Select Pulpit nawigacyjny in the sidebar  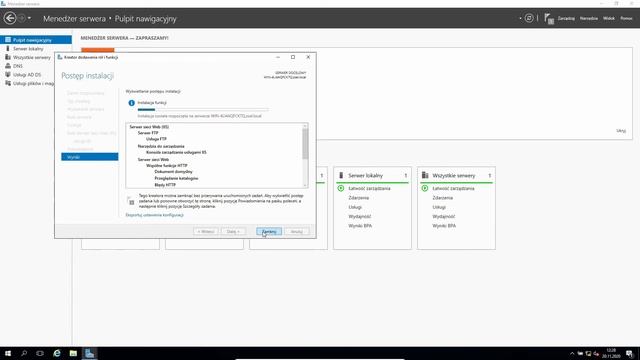36,40
